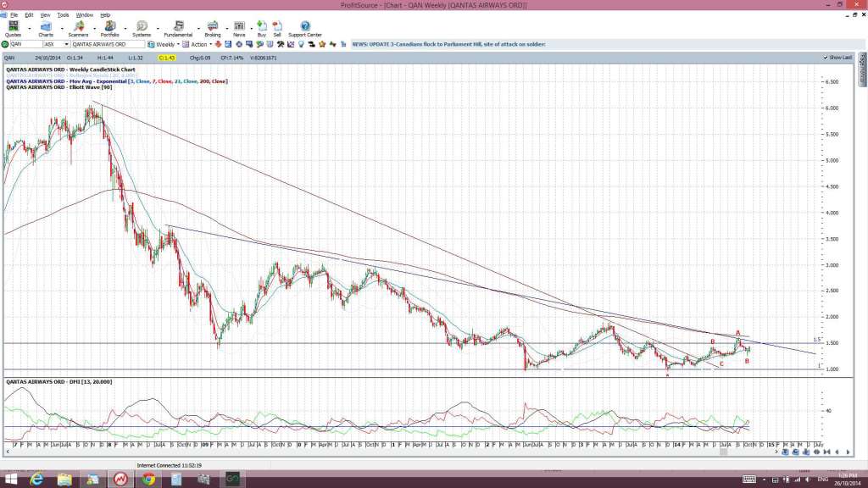Open the File menu
The height and width of the screenshot is (488, 868).
pyautogui.click(x=14, y=15)
